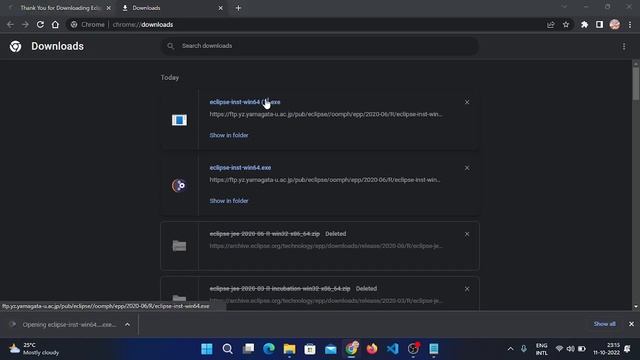Open Mail app from taskbar
The width and height of the screenshot is (640, 360).
pos(331,349)
